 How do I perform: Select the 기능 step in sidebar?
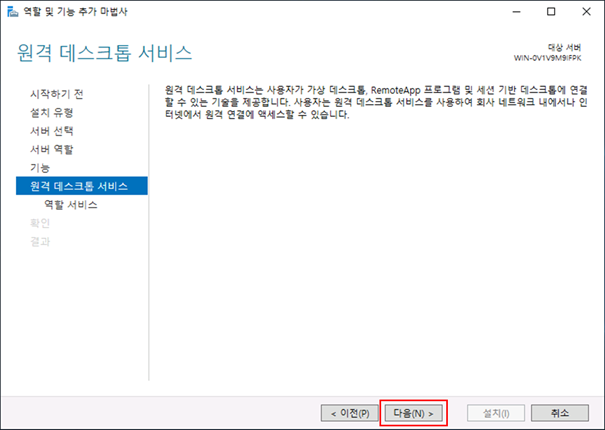coord(40,168)
